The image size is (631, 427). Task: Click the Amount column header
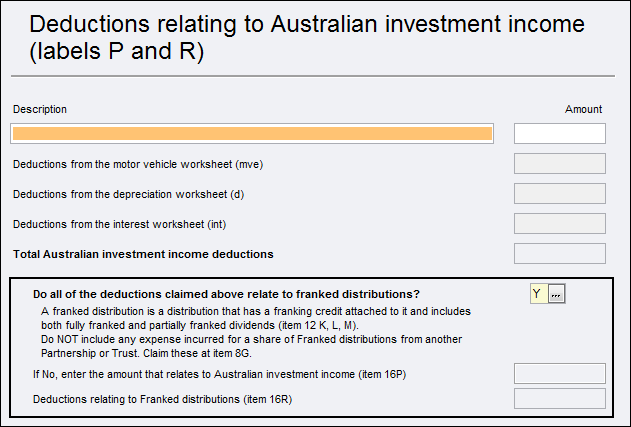tap(583, 109)
